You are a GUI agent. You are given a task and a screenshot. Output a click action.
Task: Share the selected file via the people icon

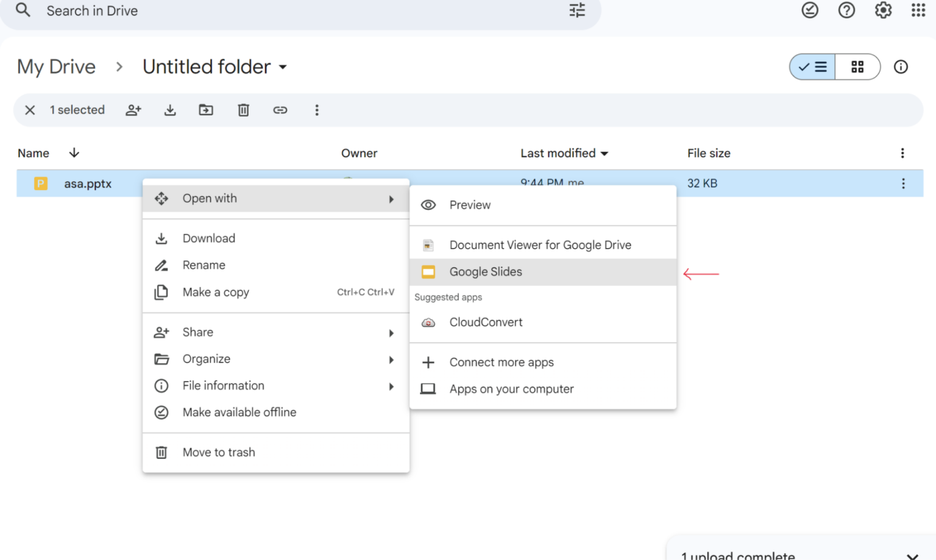pos(133,110)
